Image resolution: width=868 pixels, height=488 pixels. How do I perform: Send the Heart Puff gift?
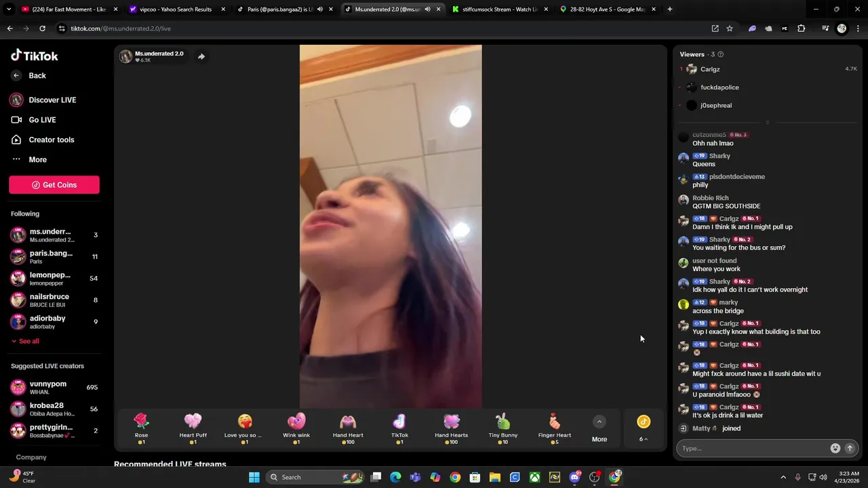[193, 428]
